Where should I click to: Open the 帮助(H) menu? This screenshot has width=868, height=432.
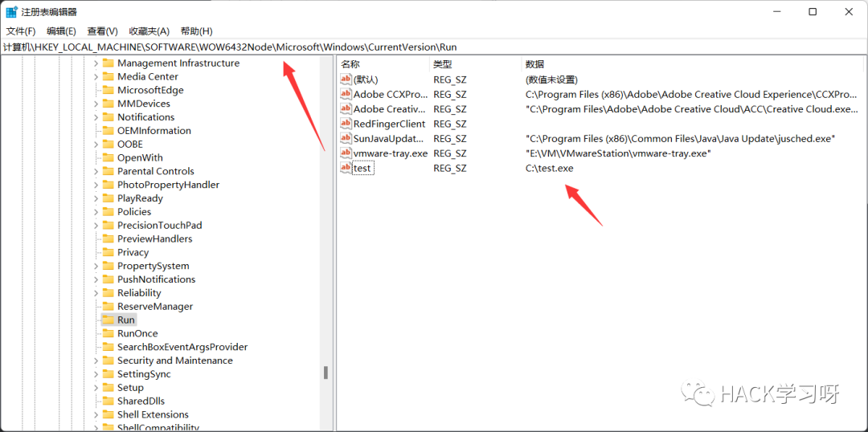tap(197, 31)
